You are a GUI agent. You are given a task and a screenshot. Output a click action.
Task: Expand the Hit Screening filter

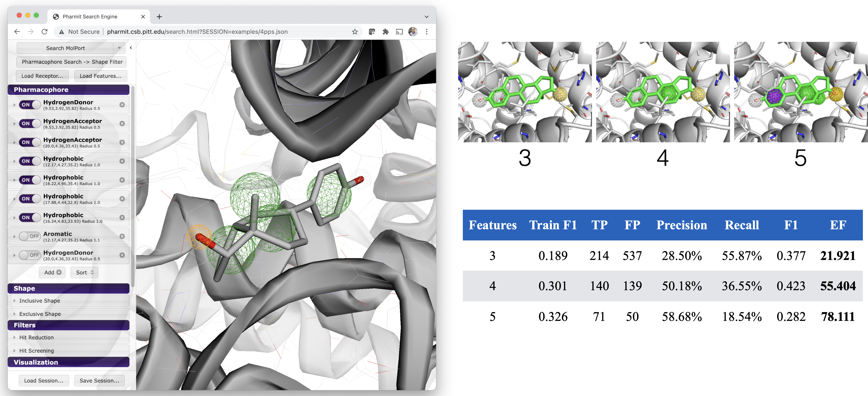[x=68, y=350]
